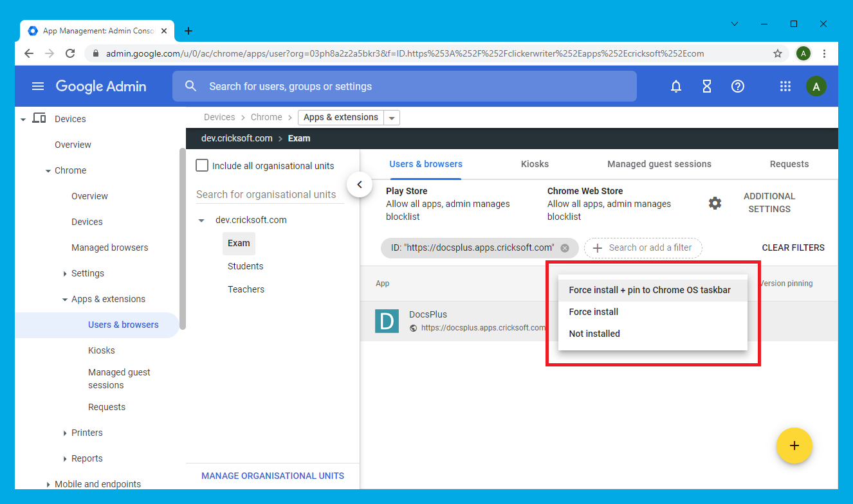Remove the ID filter chip with X
853x504 pixels.
point(565,248)
